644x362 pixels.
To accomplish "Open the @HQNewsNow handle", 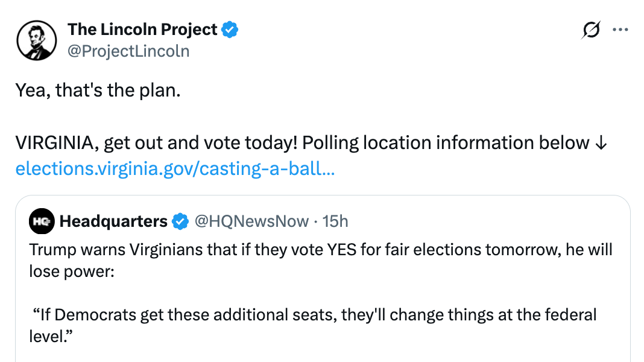I will coord(251,221).
